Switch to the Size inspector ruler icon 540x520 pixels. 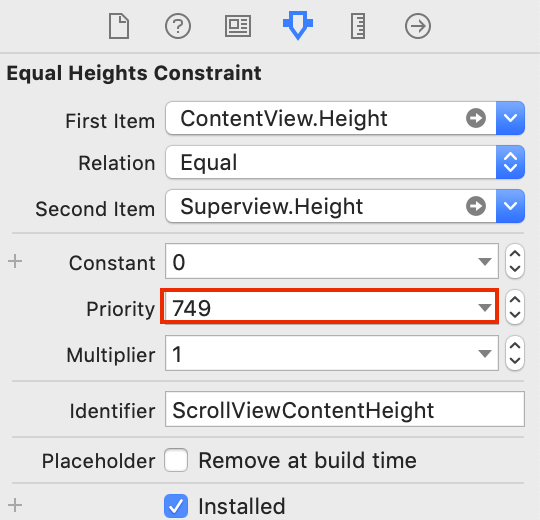pyautogui.click(x=358, y=26)
